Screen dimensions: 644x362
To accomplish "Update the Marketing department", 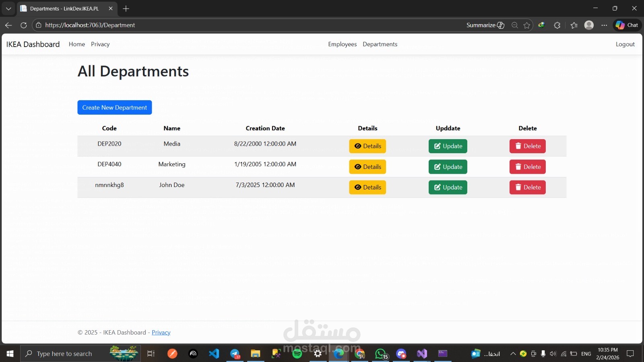I will [448, 167].
